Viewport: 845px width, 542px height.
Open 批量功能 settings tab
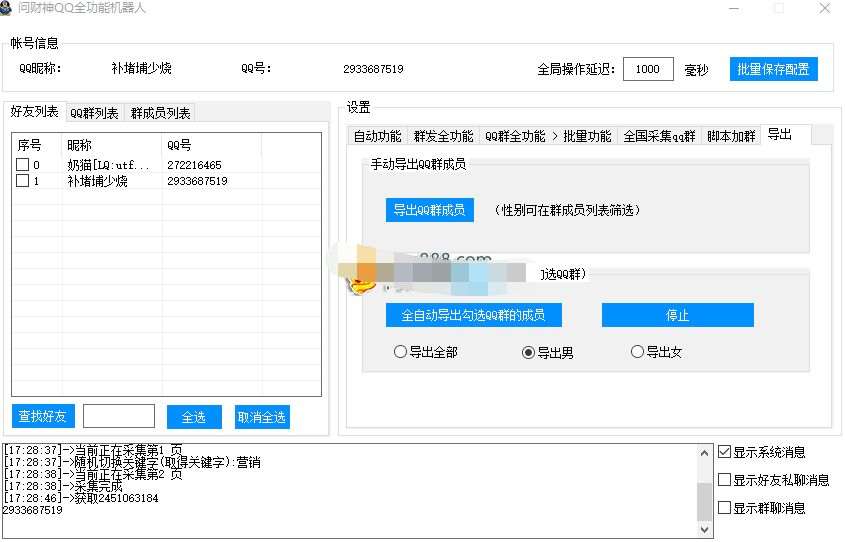coord(587,136)
